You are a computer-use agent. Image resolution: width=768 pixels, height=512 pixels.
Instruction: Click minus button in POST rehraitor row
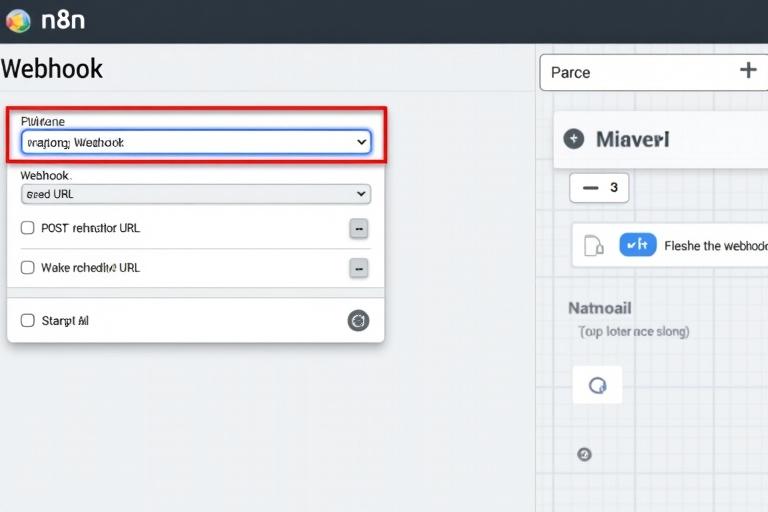359,228
